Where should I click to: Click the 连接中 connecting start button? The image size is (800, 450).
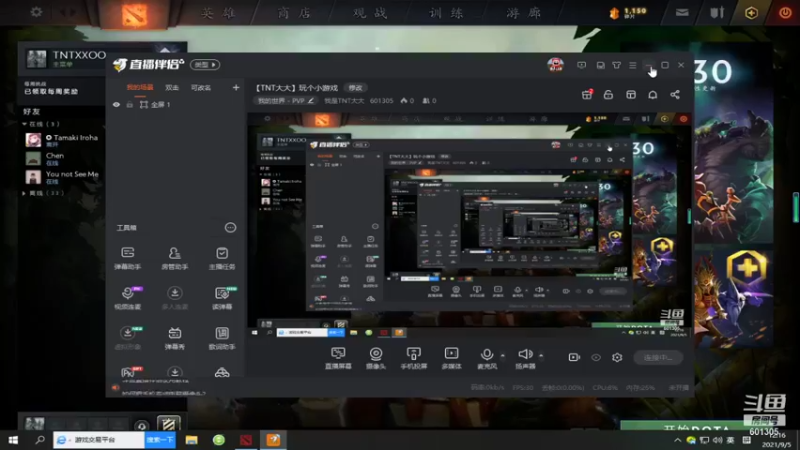pyautogui.click(x=658, y=358)
